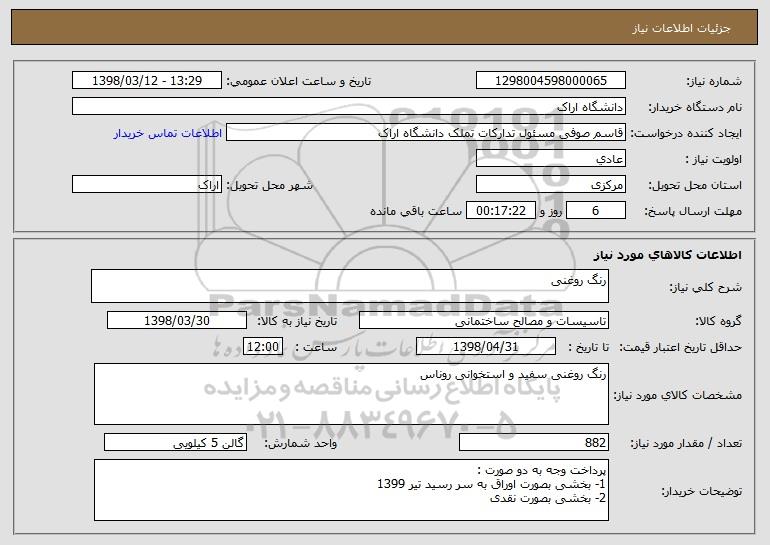This screenshot has width=770, height=545.
Task: Click the ایجاد کننده درخواست field
Action: (x=426, y=133)
